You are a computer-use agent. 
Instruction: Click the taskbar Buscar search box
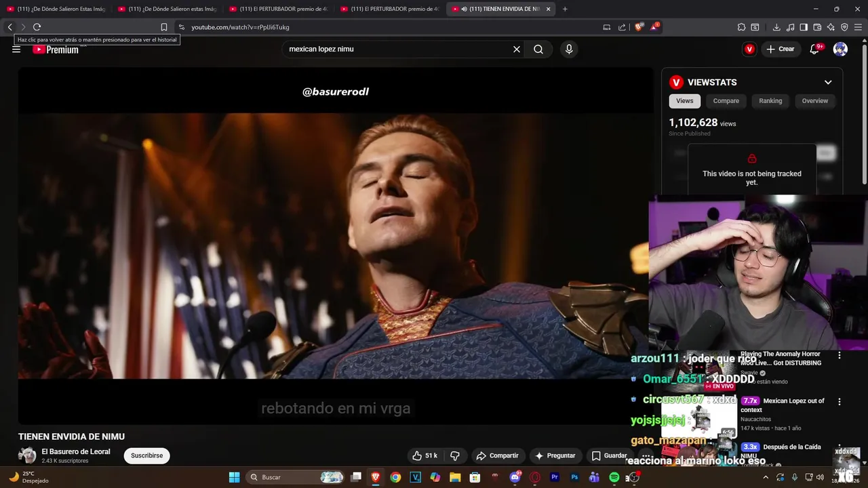click(295, 477)
